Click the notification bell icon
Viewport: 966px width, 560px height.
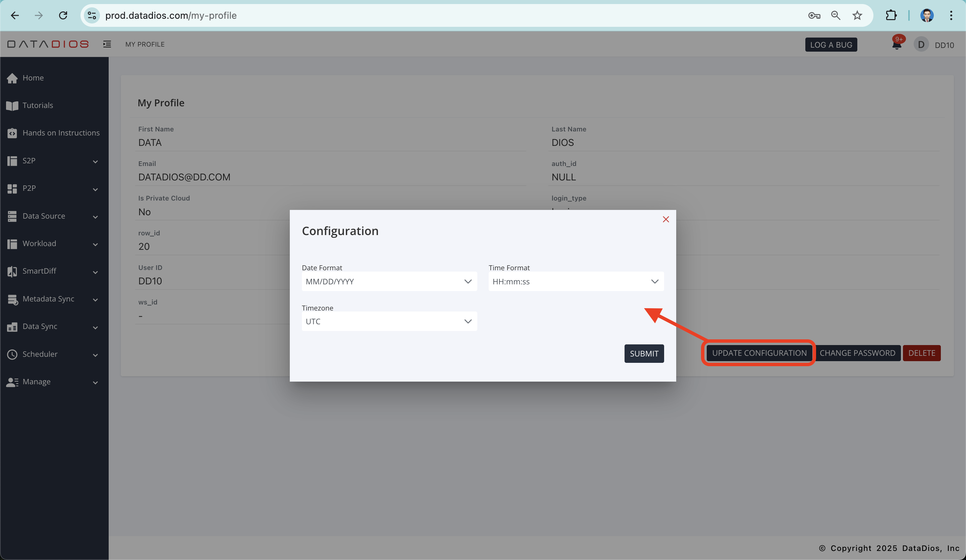tap(896, 45)
